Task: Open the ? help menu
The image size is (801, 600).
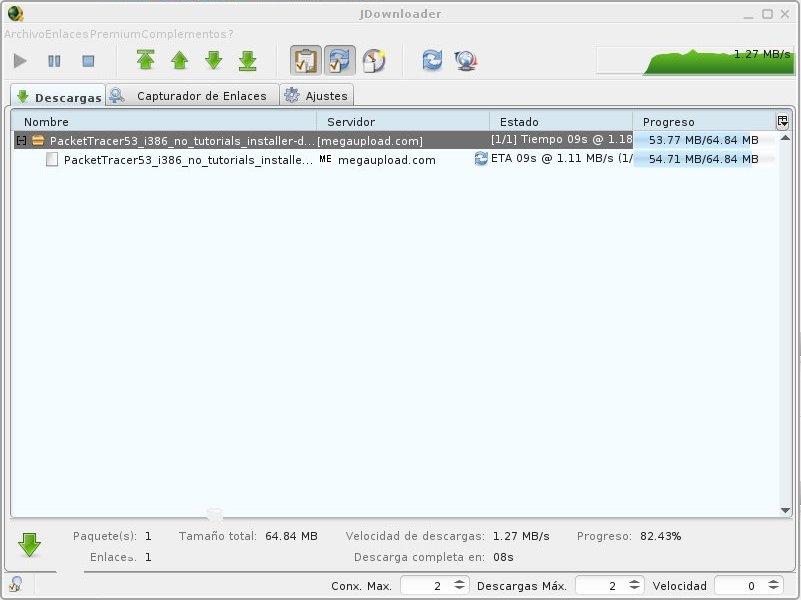Action: coord(231,34)
